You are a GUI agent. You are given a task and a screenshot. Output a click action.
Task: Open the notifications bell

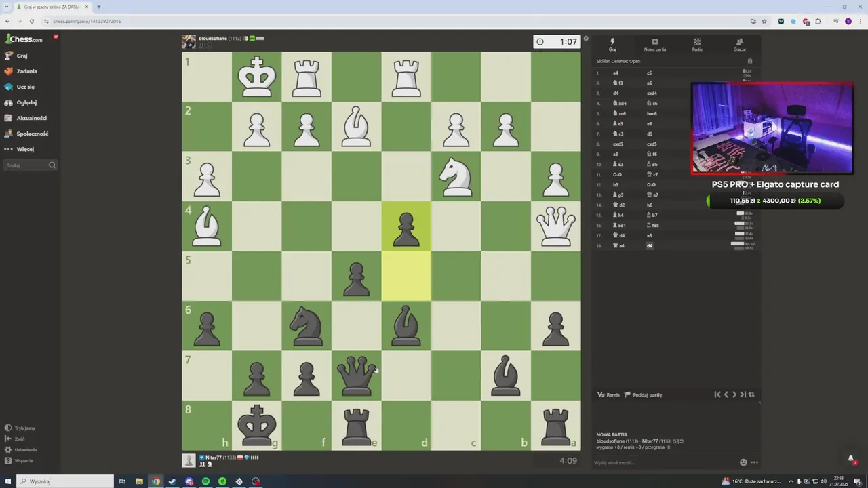pyautogui.click(x=851, y=459)
